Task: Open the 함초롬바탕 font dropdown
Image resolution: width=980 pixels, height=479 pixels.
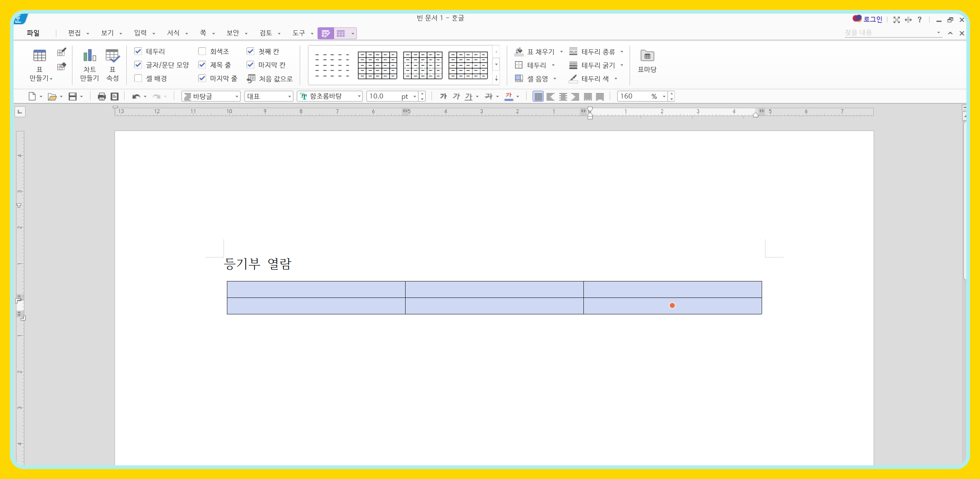Action: [x=359, y=97]
